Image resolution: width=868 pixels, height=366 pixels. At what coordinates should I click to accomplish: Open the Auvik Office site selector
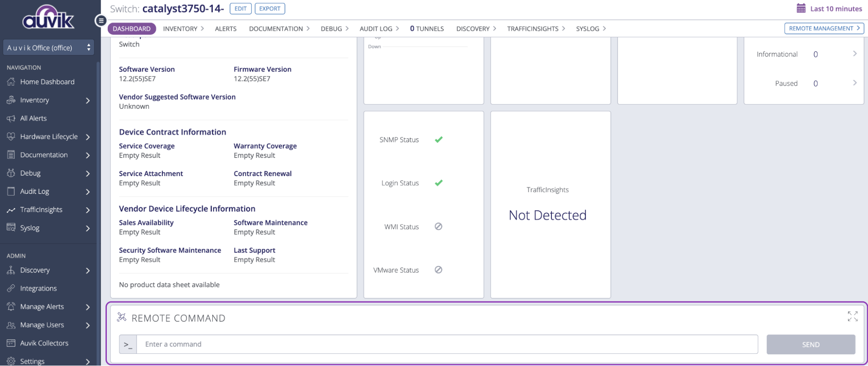(49, 48)
